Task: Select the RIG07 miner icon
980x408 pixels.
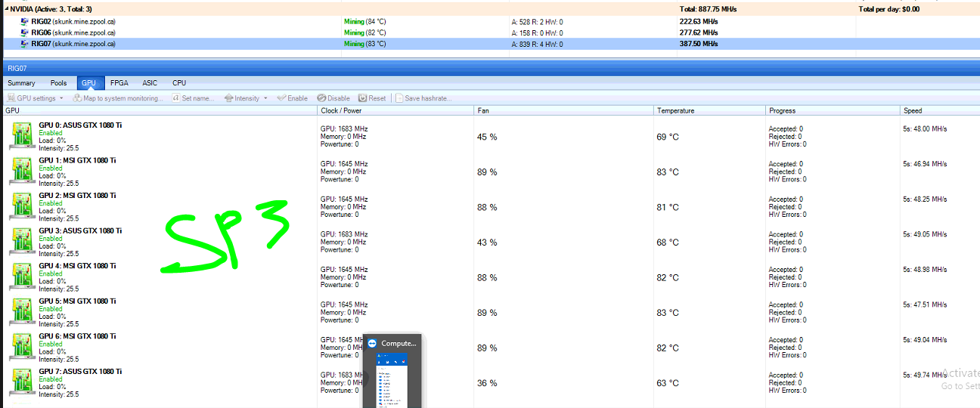Action: coord(26,44)
